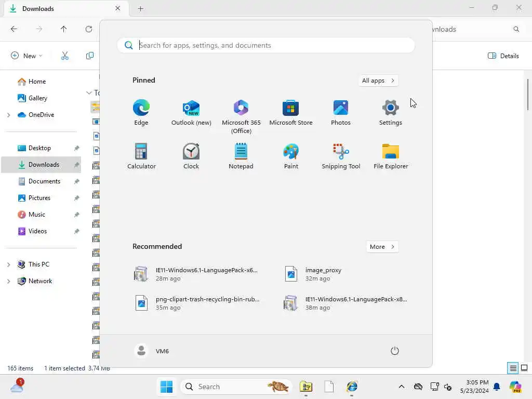Open the volume muted tray icon
Viewport: 532px width, 399px height.
(x=447, y=387)
